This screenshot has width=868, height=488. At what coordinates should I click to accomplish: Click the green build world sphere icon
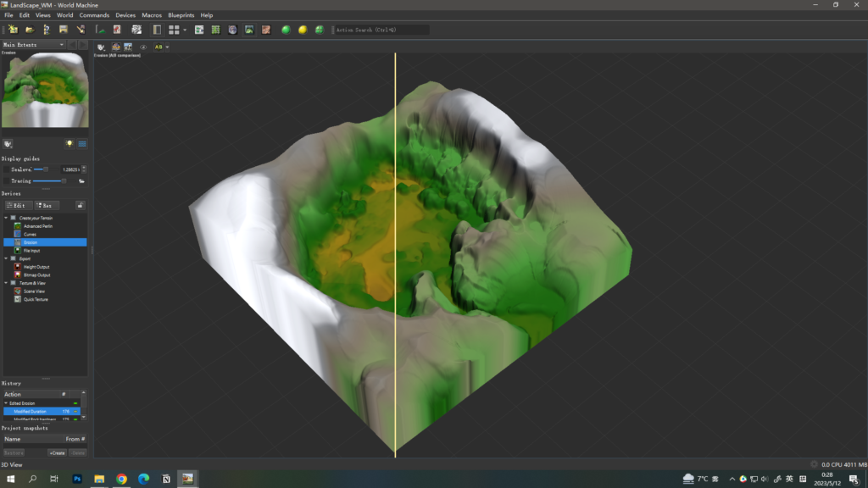pos(287,28)
